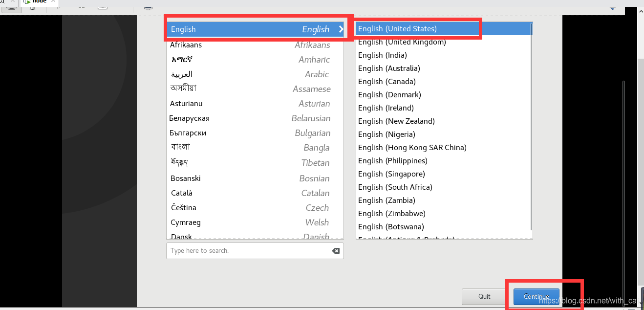644x310 pixels.
Task: Choose English (Denmark) locale
Action: pos(443,95)
